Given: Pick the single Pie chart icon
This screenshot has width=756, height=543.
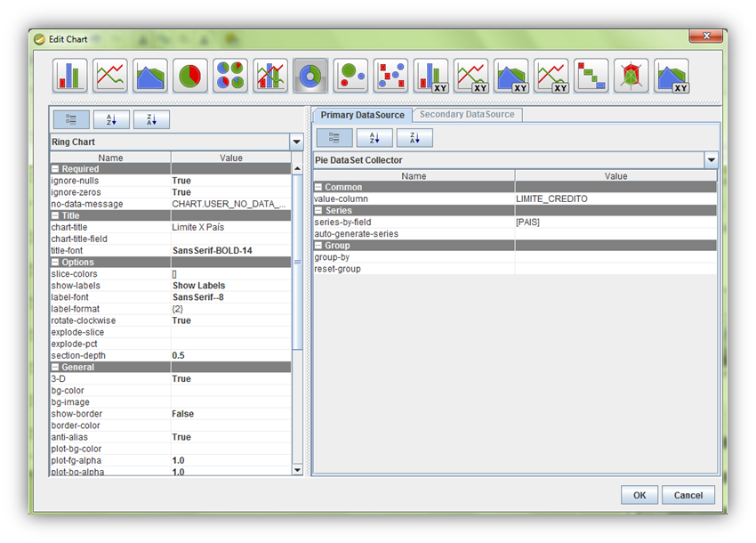Looking at the screenshot, I should (x=190, y=77).
